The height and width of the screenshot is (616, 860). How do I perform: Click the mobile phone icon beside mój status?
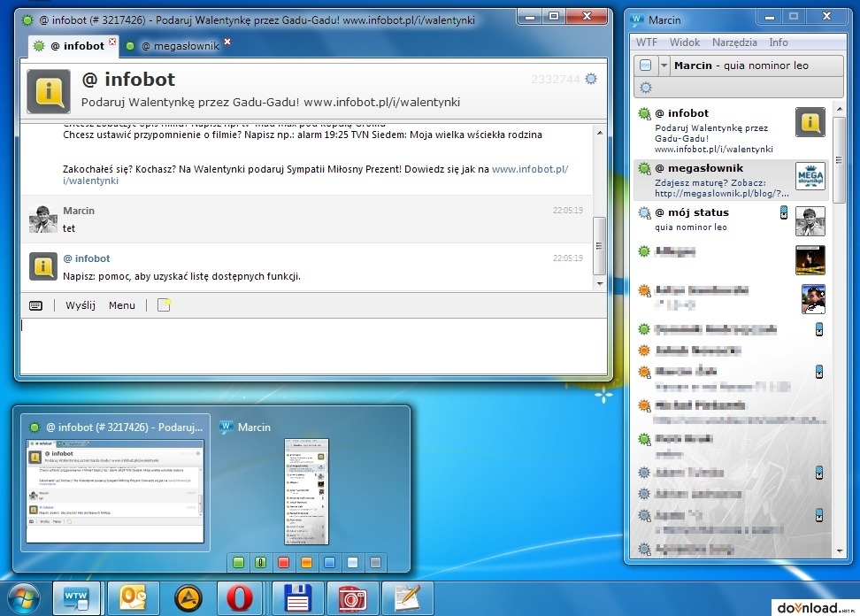784,212
